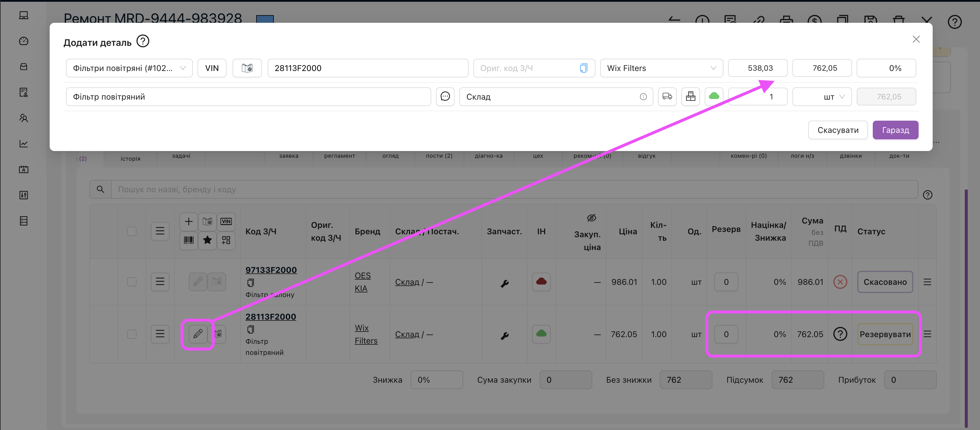Click the Скасувати button
Image resolution: width=980 pixels, height=430 pixels.
[x=837, y=130]
